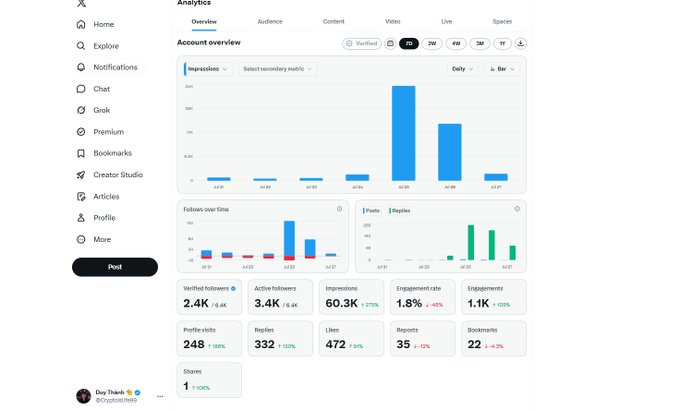Select the Shares 1 metric card

(209, 380)
